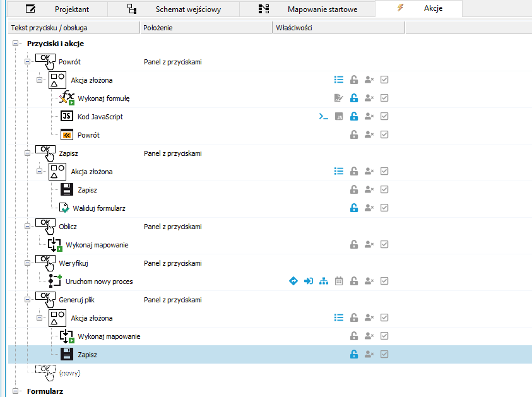
Task: Click the Położenie column header
Action: pos(206,28)
